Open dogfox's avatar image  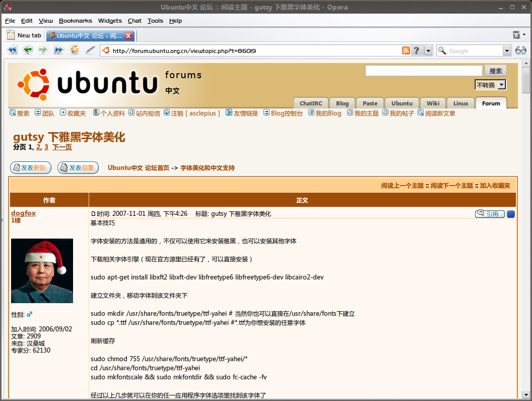tap(42, 271)
